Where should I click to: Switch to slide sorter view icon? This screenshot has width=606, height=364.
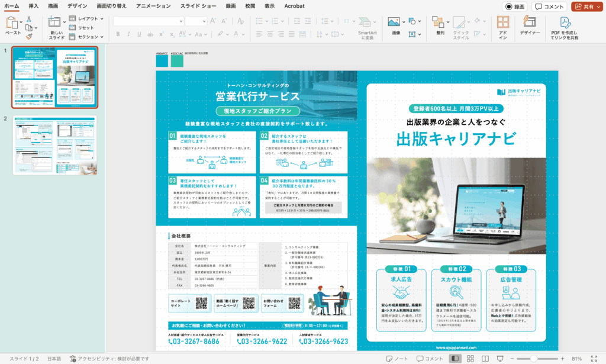click(470, 357)
